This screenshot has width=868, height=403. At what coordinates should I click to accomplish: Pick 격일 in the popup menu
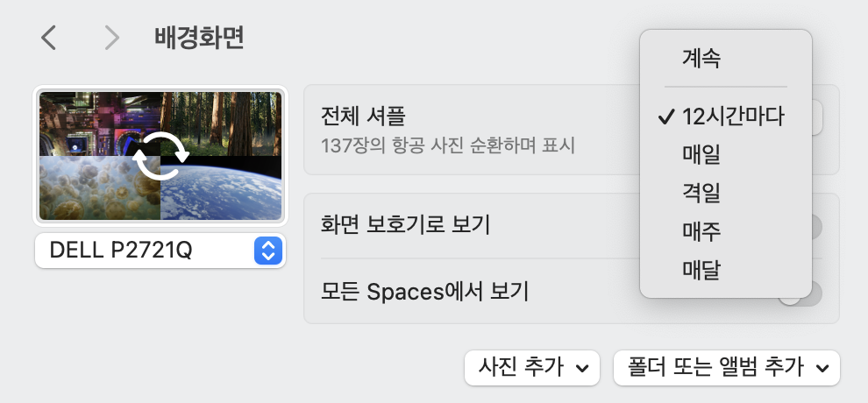click(x=701, y=194)
